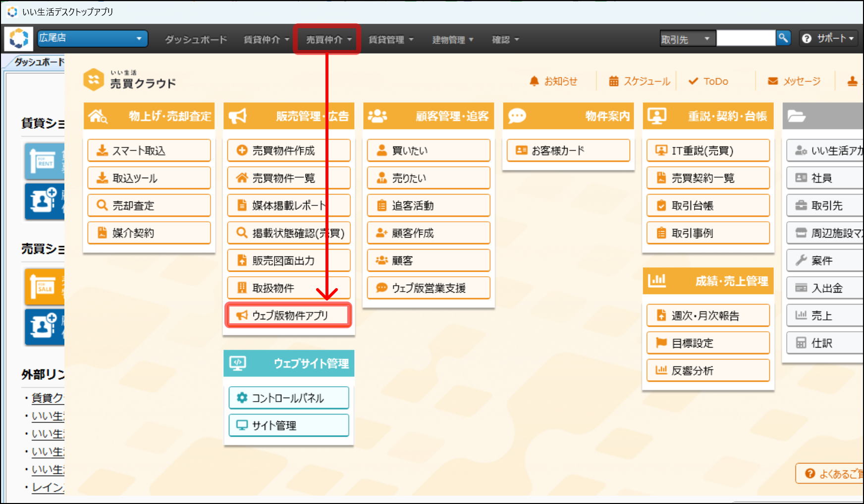The image size is (864, 504).
Task: Open 取引先 in the right column
Action: point(825,205)
